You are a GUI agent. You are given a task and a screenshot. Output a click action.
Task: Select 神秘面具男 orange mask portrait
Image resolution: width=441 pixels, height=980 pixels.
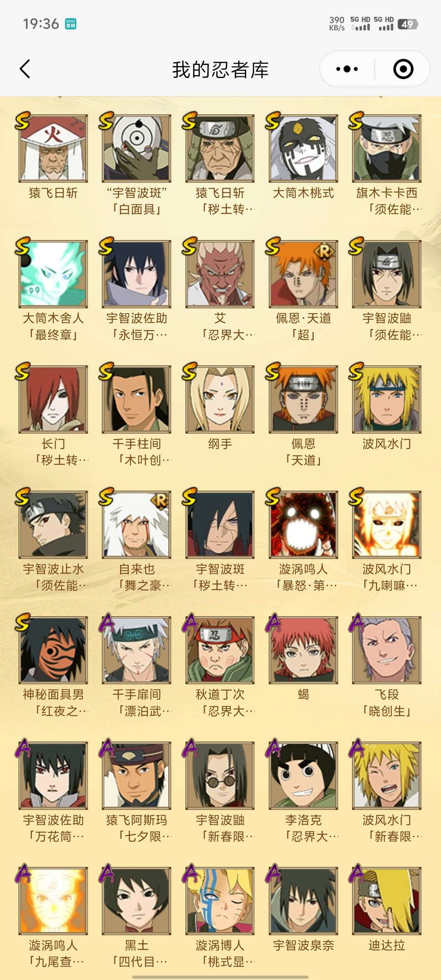point(53,650)
